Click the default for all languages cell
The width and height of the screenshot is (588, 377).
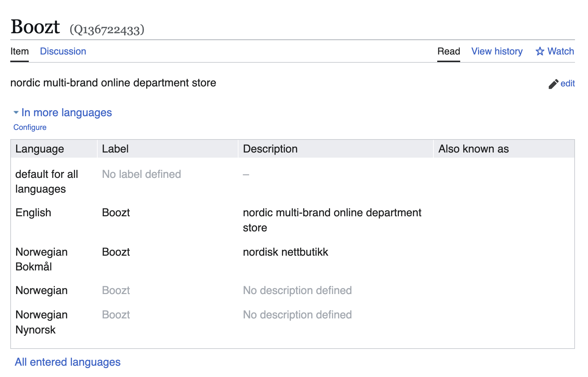(47, 182)
